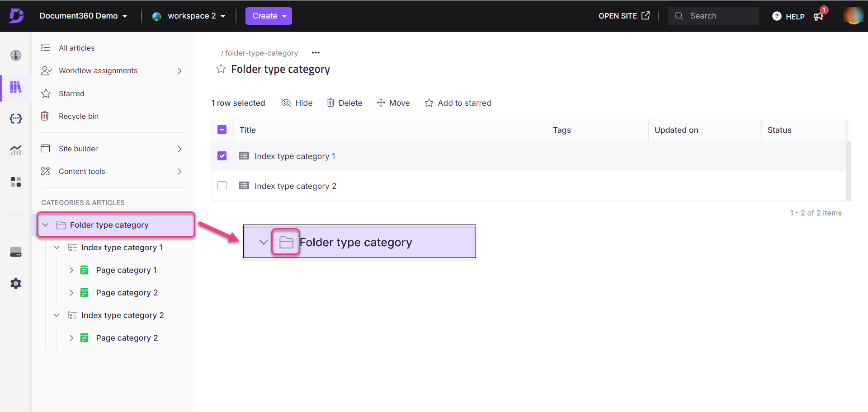Click the Recycle bin trash icon
Viewport: 868px width, 412px height.
tap(45, 116)
